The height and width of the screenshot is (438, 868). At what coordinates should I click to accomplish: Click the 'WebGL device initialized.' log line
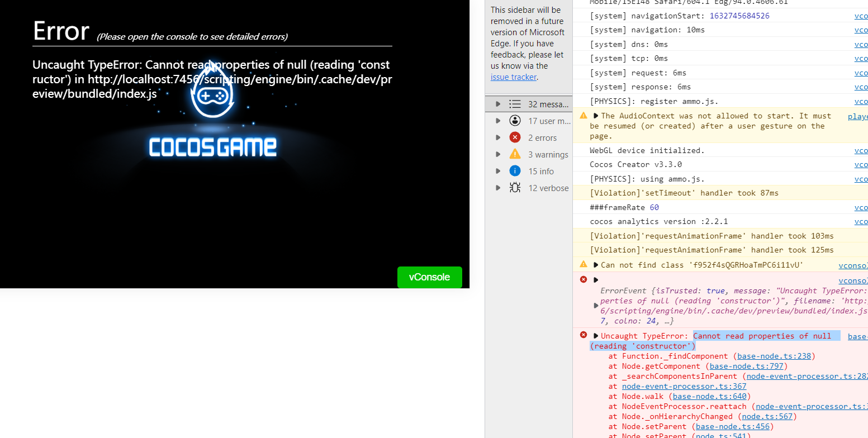[647, 151]
